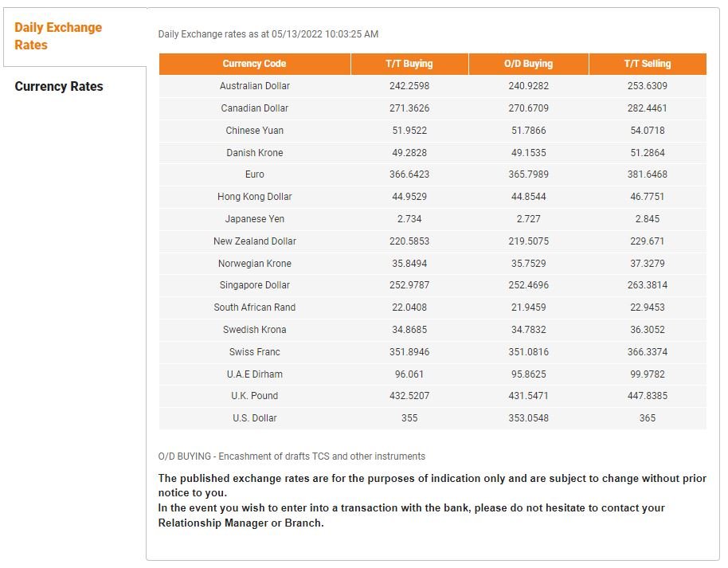Click the Currency Code column header
Screen dimensions: 728x568
[x=254, y=64]
